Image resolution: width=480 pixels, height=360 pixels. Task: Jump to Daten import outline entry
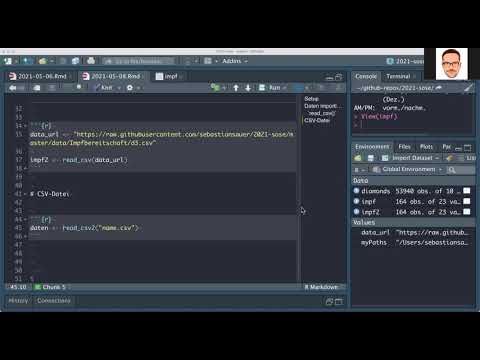(323, 106)
